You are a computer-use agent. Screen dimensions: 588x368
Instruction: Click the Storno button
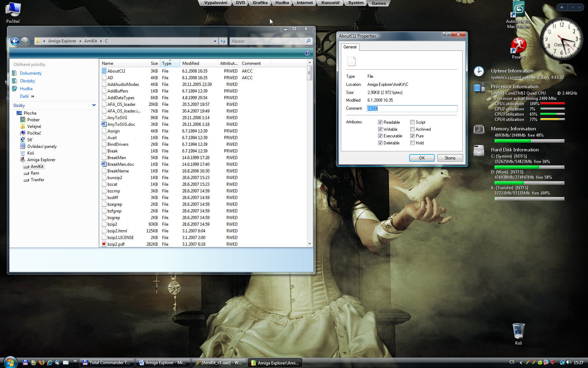pyautogui.click(x=450, y=158)
